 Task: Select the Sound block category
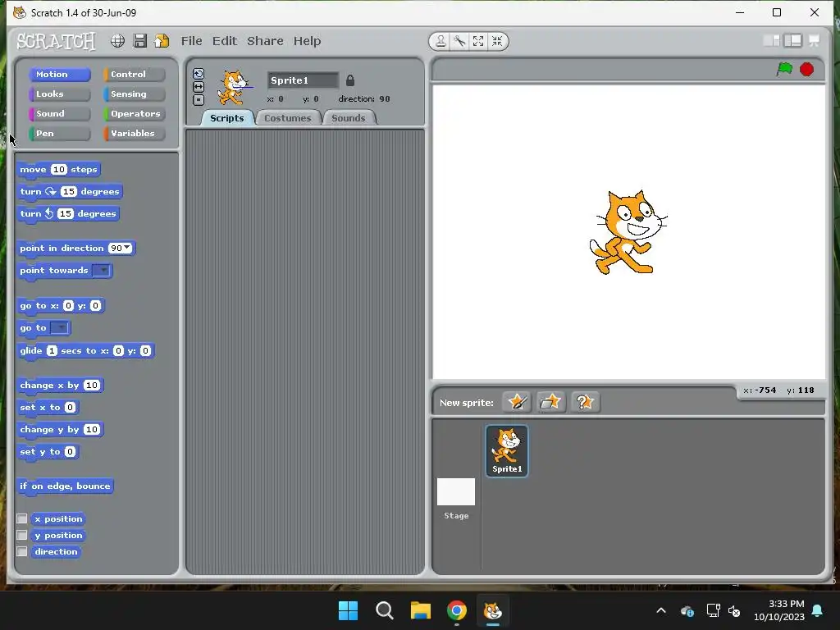pyautogui.click(x=60, y=114)
